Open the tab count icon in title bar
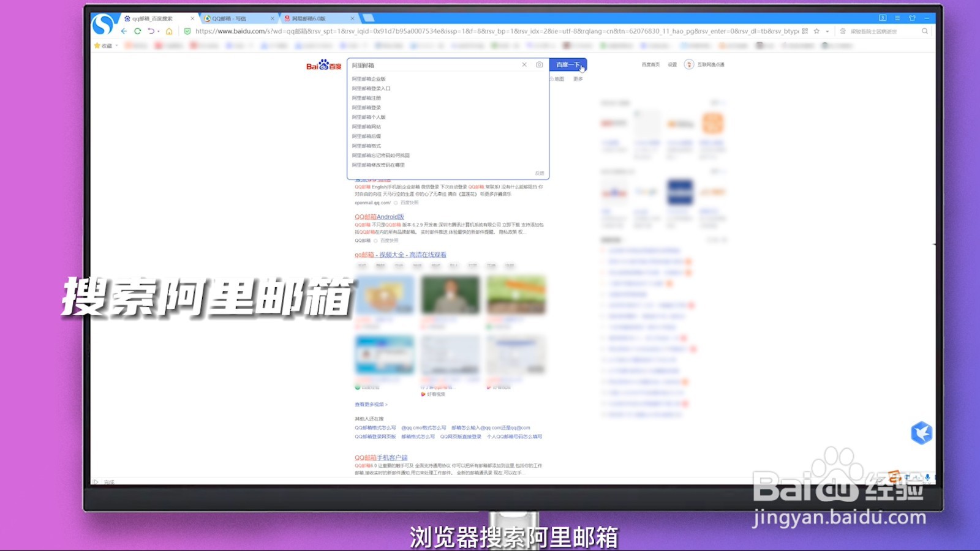Screen dimensions: 980x551 point(883,18)
